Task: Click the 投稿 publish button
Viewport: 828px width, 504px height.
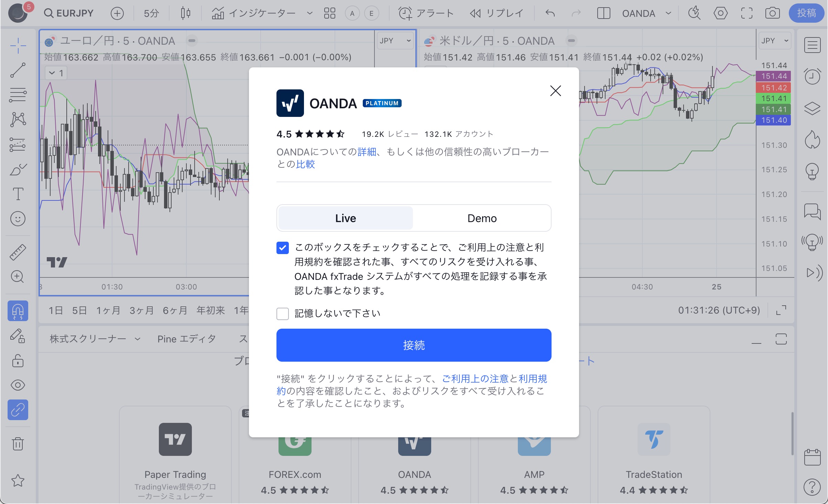Action: click(806, 13)
